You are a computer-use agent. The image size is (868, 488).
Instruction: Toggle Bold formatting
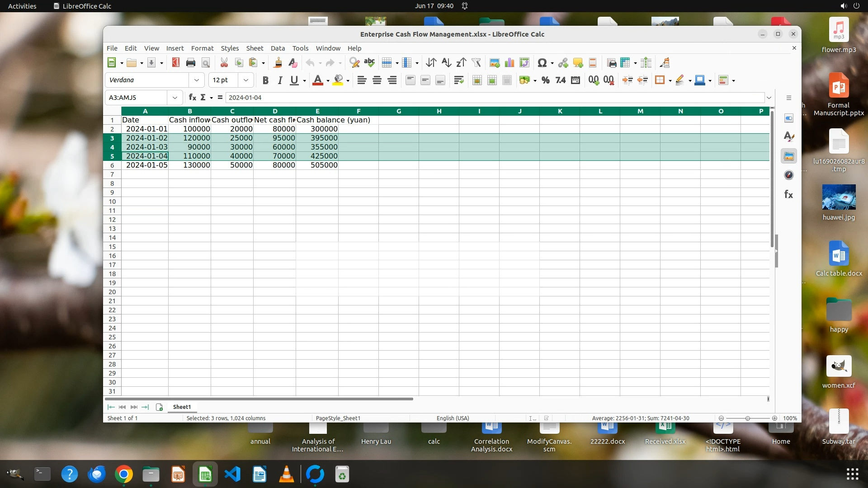pyautogui.click(x=265, y=80)
